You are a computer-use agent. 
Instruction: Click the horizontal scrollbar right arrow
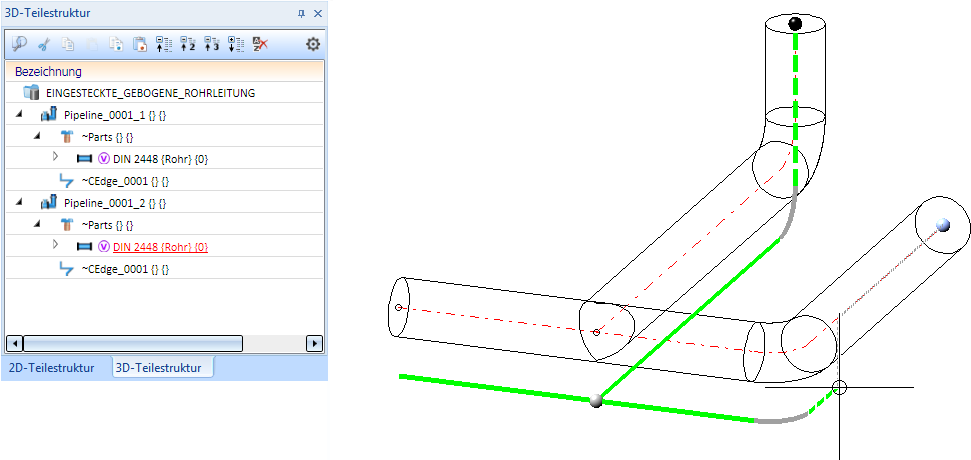tap(315, 343)
